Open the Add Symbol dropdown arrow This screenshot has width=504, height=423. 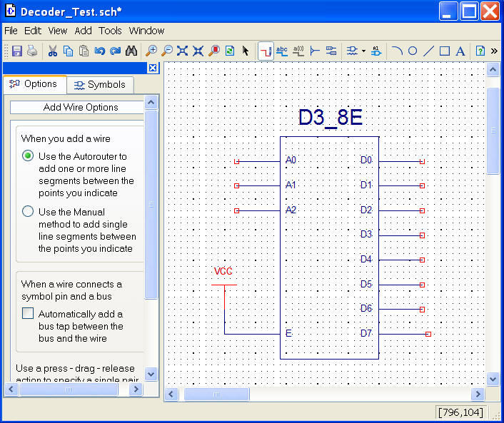[363, 51]
